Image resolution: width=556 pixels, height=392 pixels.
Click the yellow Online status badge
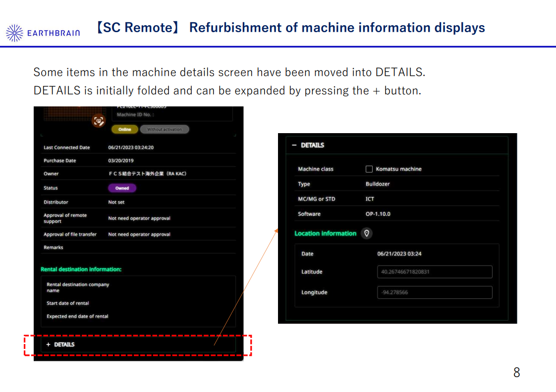pyautogui.click(x=124, y=130)
